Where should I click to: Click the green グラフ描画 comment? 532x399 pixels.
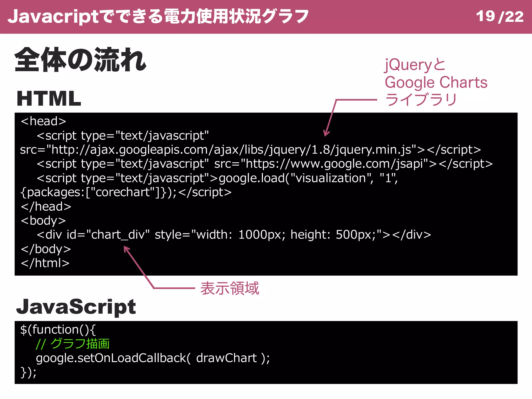click(x=73, y=344)
